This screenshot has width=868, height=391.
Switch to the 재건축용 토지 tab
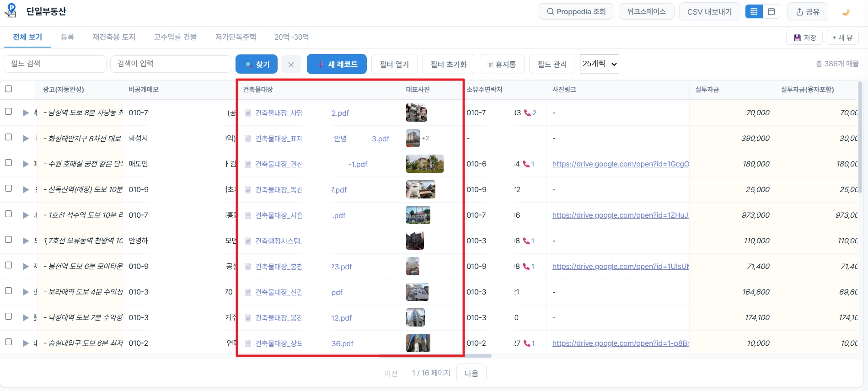coord(114,37)
